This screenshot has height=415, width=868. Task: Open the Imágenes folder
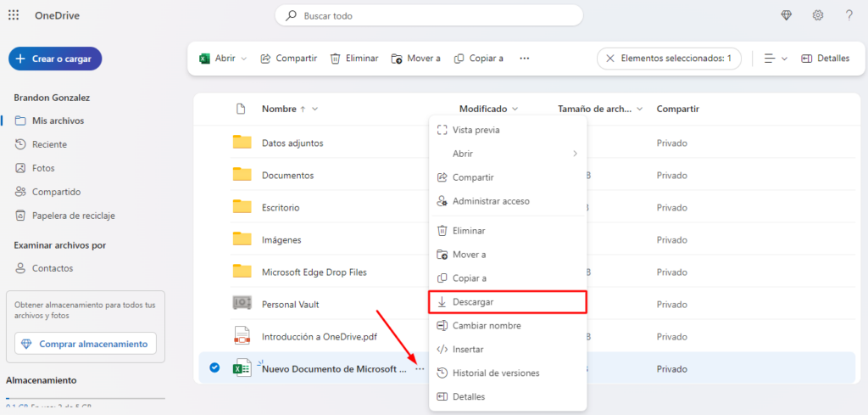pyautogui.click(x=281, y=240)
